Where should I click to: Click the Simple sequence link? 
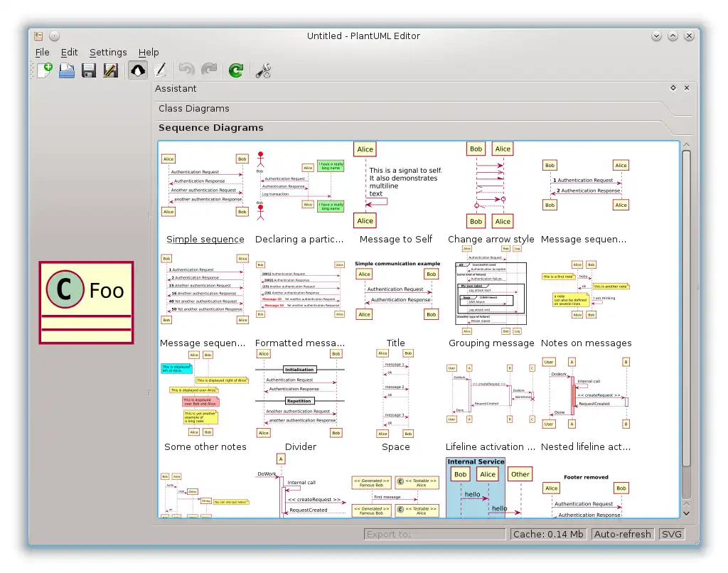(205, 239)
